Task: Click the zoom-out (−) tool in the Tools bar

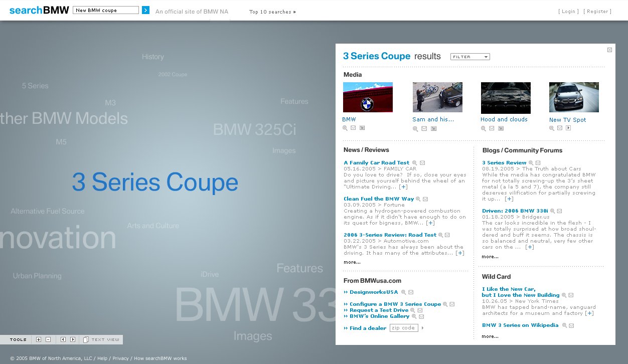Action: point(48,339)
